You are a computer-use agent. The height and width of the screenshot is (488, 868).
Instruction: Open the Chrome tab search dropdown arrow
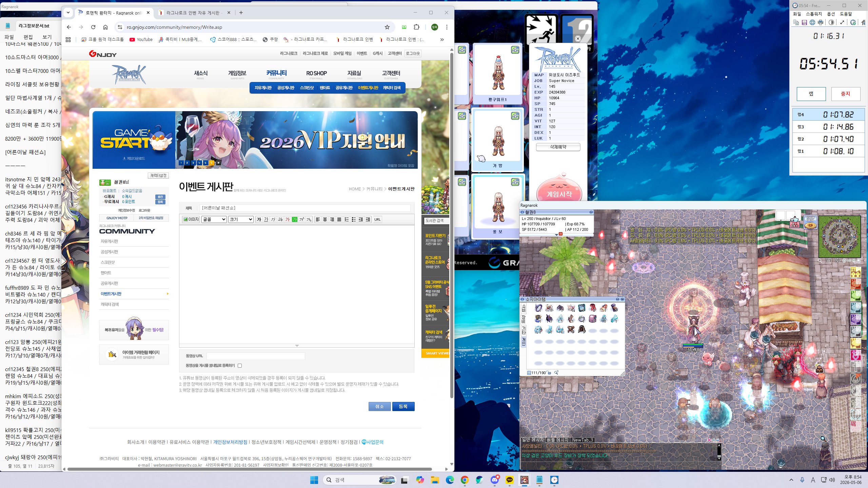(68, 13)
